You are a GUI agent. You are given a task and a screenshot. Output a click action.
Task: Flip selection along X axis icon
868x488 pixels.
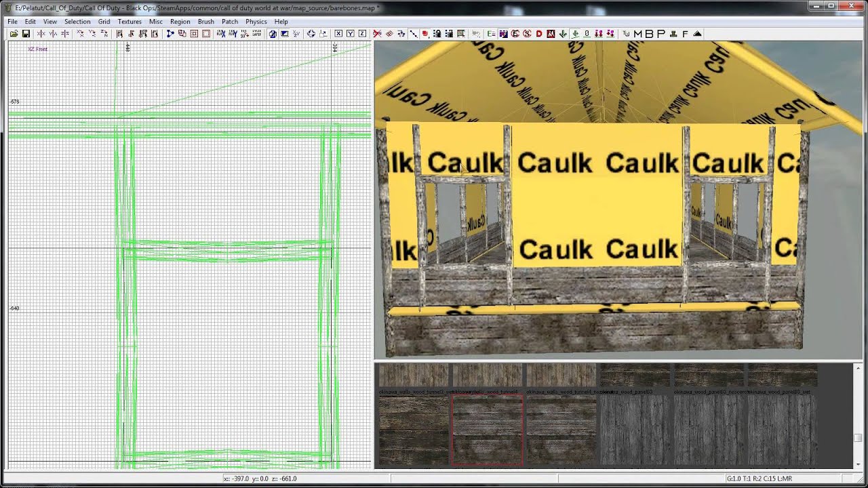(x=41, y=33)
